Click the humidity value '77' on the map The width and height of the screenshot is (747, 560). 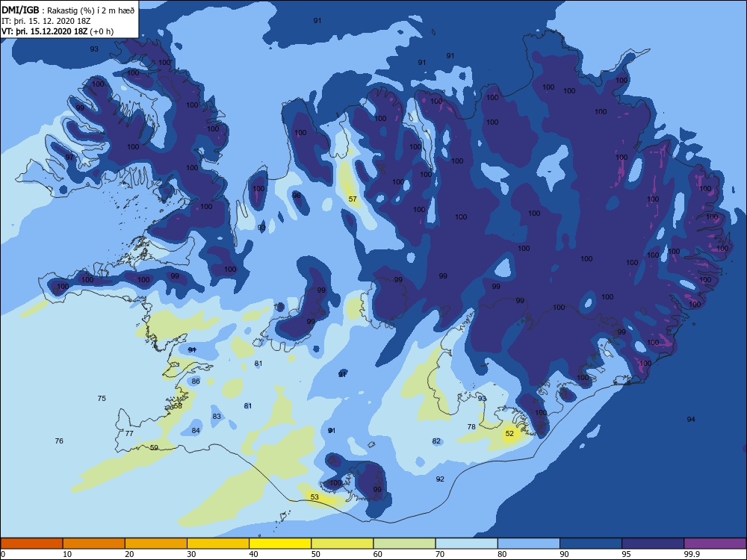point(129,433)
